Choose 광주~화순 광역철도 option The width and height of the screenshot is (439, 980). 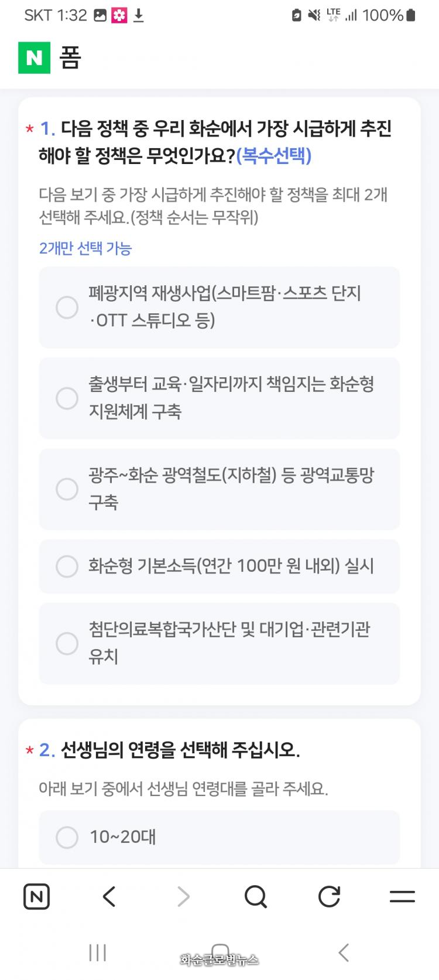click(x=67, y=489)
